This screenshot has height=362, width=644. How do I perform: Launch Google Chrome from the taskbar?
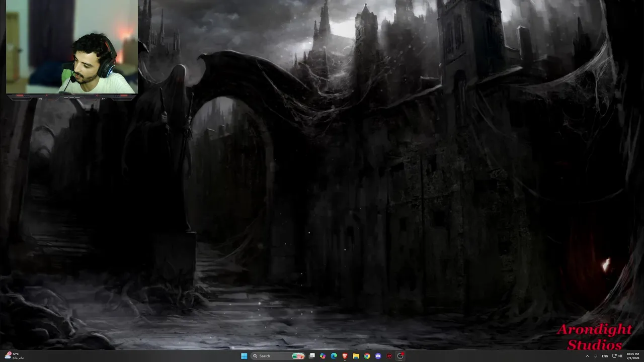[367, 356]
